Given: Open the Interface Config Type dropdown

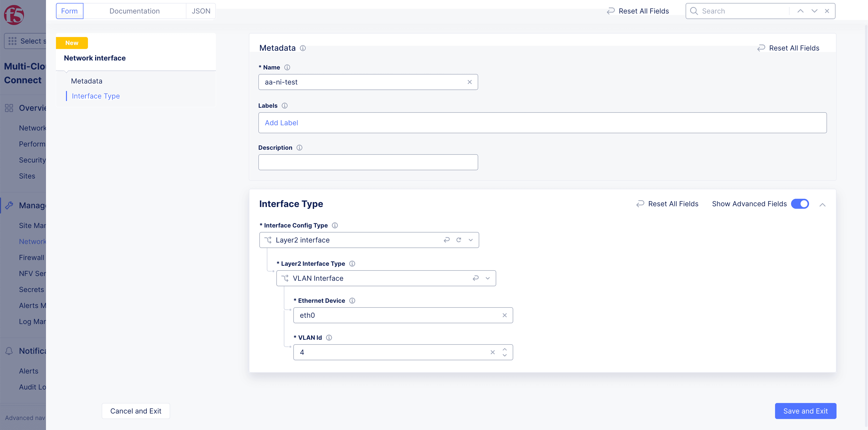Looking at the screenshot, I should [x=471, y=240].
